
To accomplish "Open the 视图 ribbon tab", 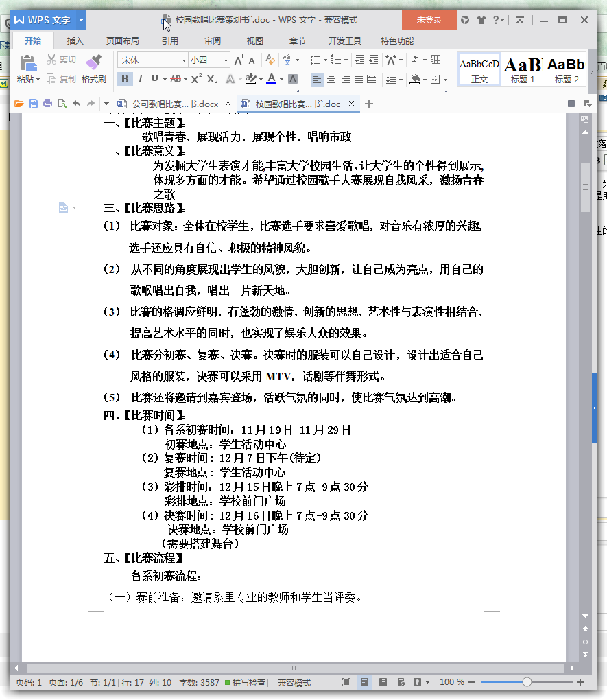I will 255,40.
